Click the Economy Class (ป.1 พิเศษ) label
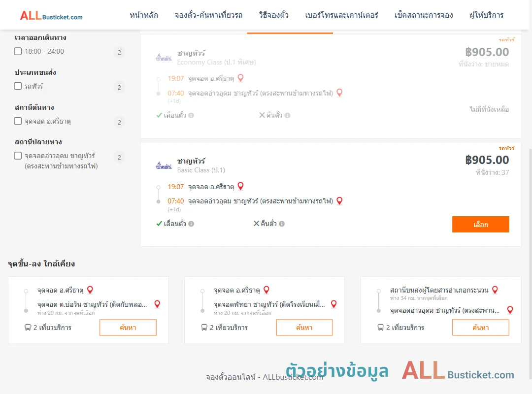The image size is (532, 394). coord(216,62)
